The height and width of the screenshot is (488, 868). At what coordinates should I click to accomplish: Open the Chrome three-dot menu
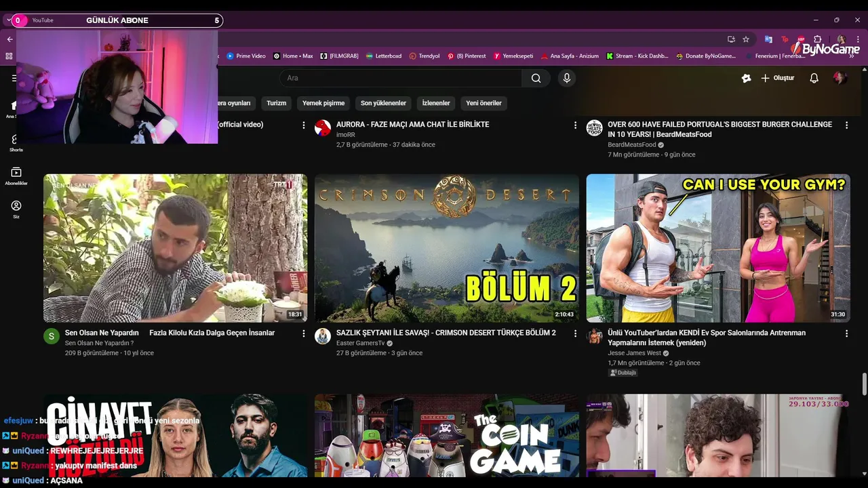[857, 39]
